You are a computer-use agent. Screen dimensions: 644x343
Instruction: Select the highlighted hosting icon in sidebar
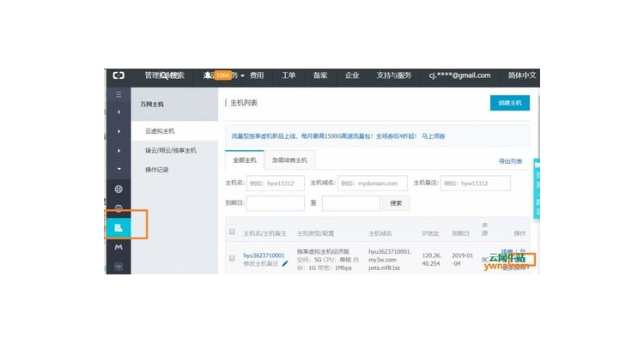pyautogui.click(x=118, y=228)
